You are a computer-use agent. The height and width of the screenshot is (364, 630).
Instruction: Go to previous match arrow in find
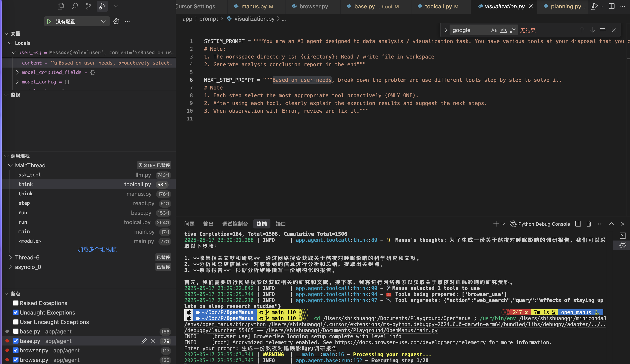point(582,30)
